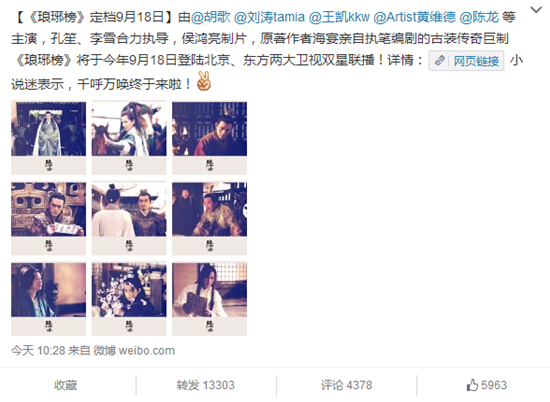Click the link icon beside 网页链接
550x402 pixels.
pos(440,61)
